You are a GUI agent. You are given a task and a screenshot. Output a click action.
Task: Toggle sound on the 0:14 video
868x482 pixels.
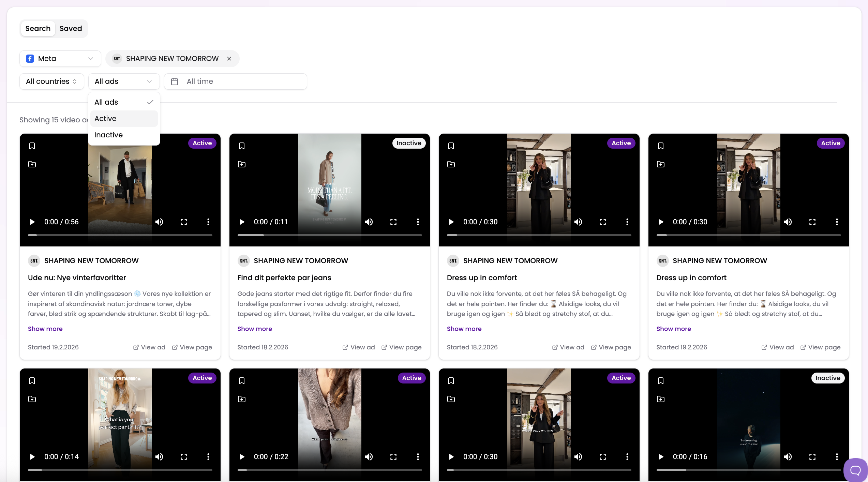159,457
